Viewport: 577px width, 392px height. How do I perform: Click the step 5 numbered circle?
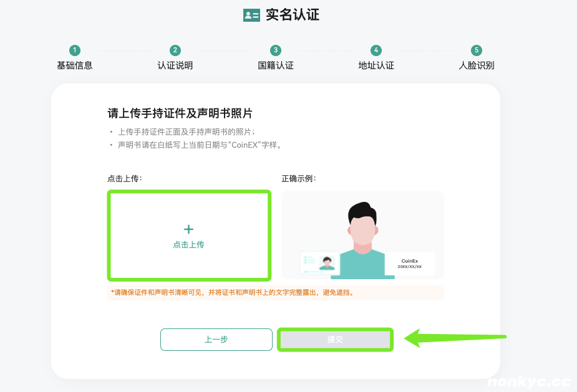(x=477, y=50)
